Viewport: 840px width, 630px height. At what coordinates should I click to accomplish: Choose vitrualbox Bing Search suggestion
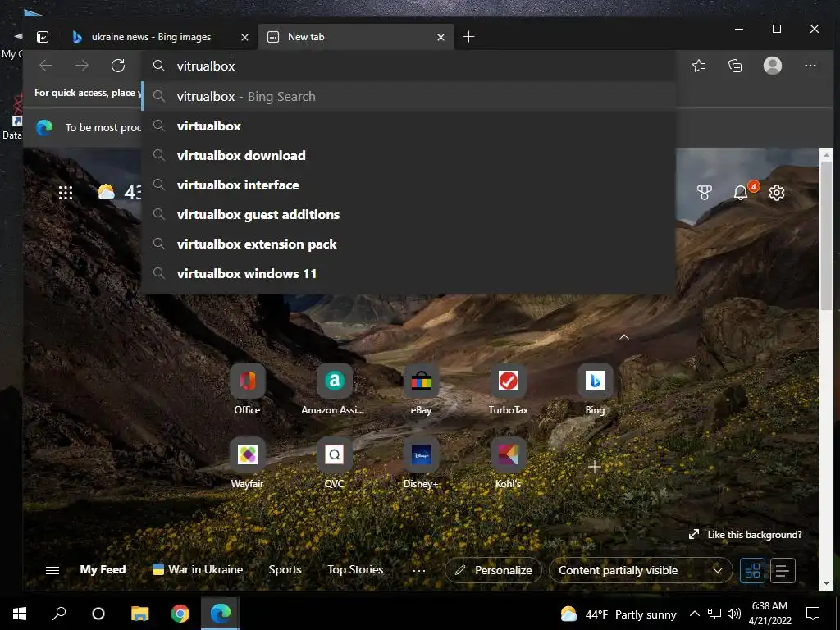(x=409, y=97)
